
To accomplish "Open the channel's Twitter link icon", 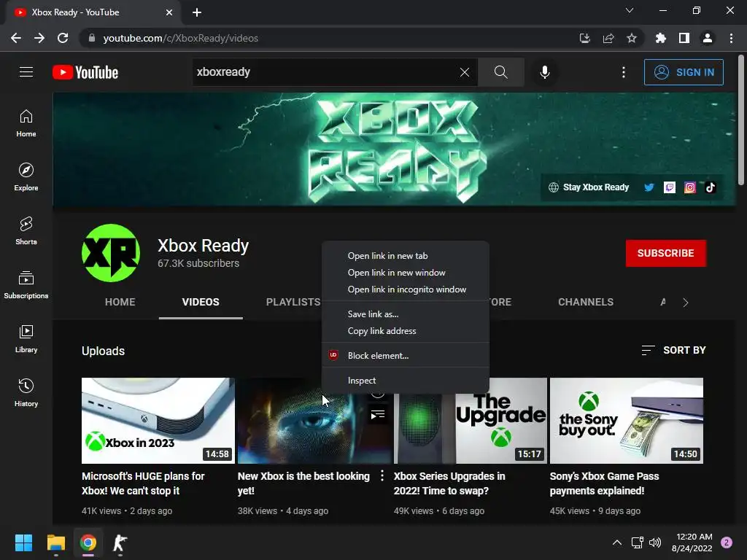I will click(x=649, y=187).
